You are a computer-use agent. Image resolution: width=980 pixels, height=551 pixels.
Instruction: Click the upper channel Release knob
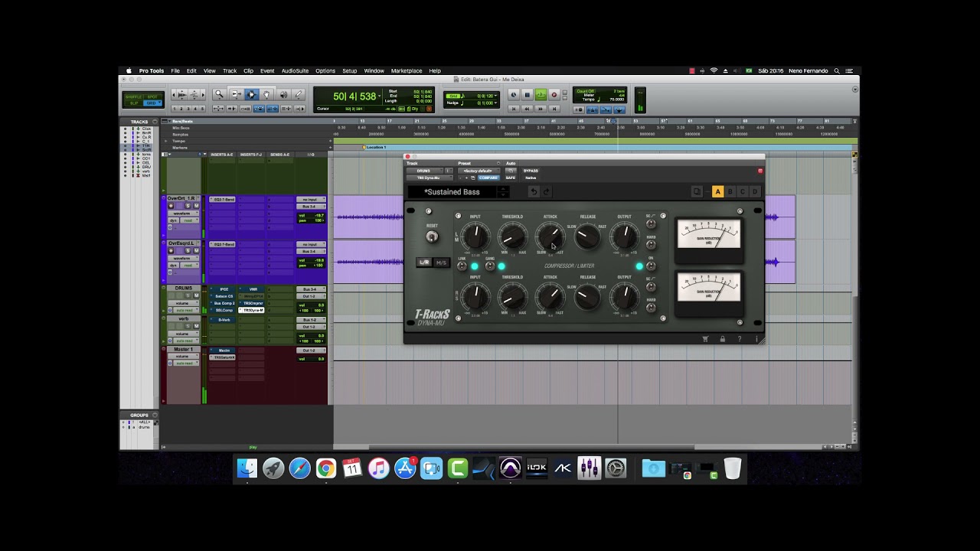[587, 237]
